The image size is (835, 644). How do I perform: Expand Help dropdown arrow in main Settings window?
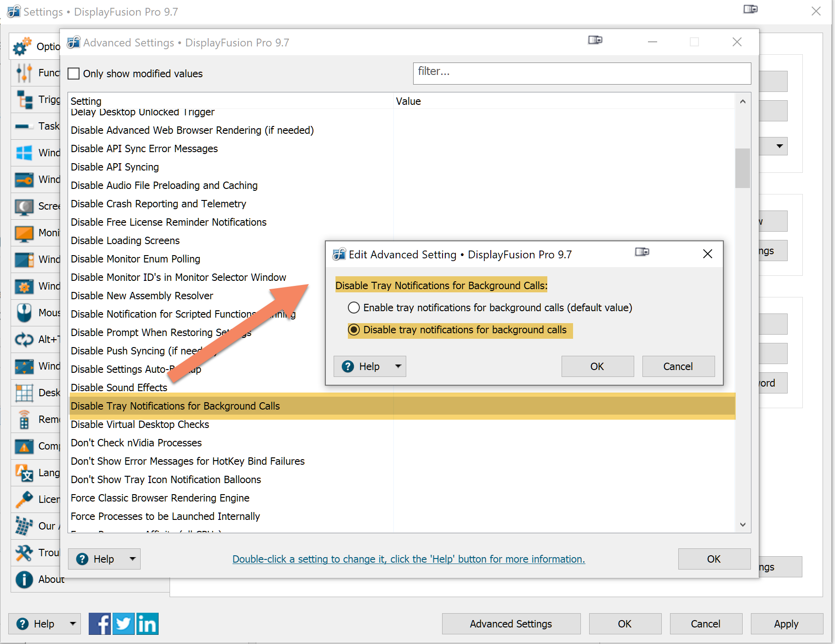click(x=73, y=624)
